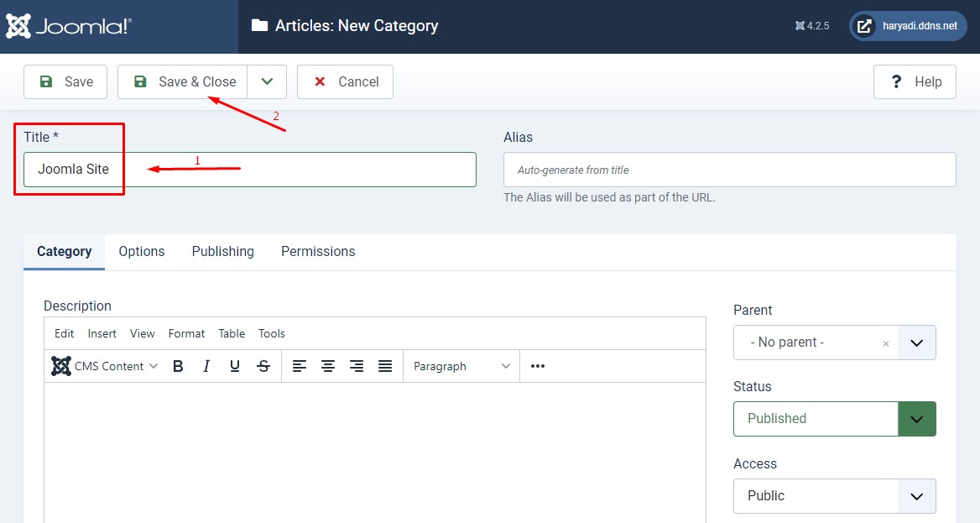
Task: Click the Alias input field
Action: 729,170
